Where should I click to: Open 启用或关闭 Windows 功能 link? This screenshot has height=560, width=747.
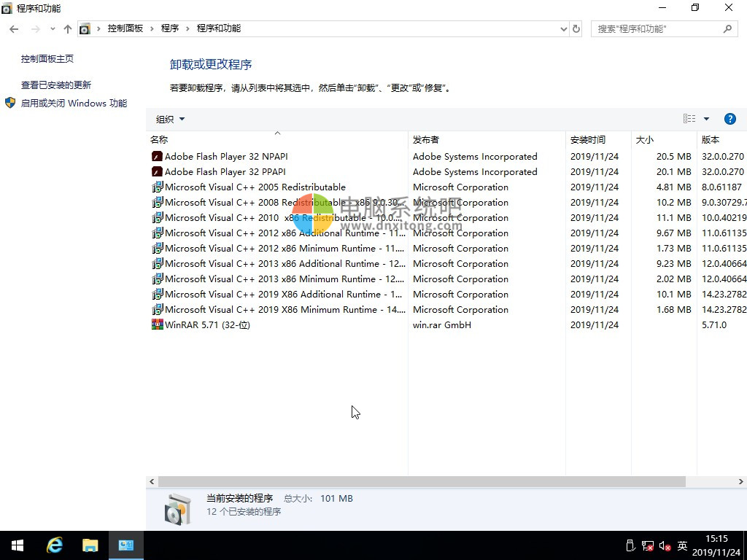[74, 104]
